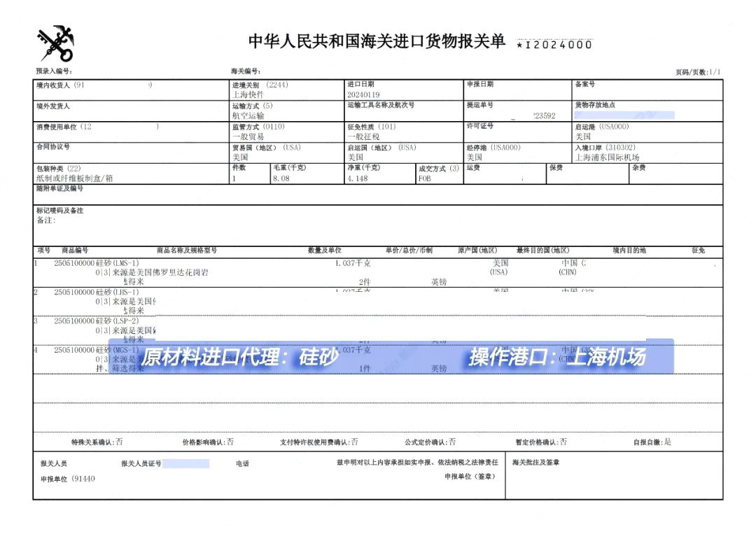
Task: Click the 启运国（地区）(USA) label
Action: [381, 148]
